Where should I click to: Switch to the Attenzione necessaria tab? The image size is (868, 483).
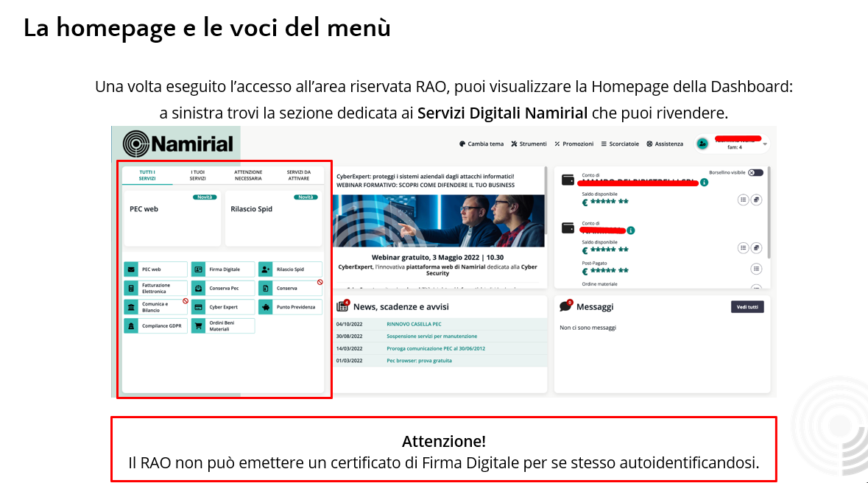pyautogui.click(x=248, y=175)
